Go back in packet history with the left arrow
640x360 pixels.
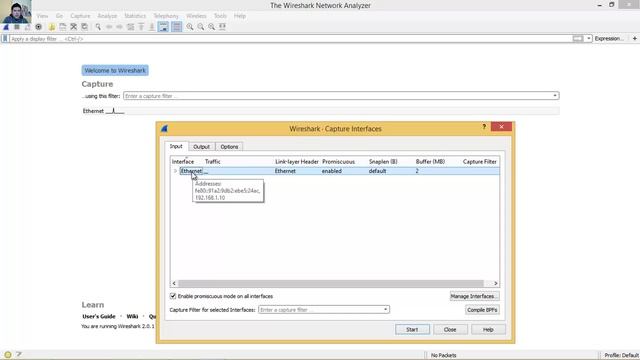[x=109, y=27]
